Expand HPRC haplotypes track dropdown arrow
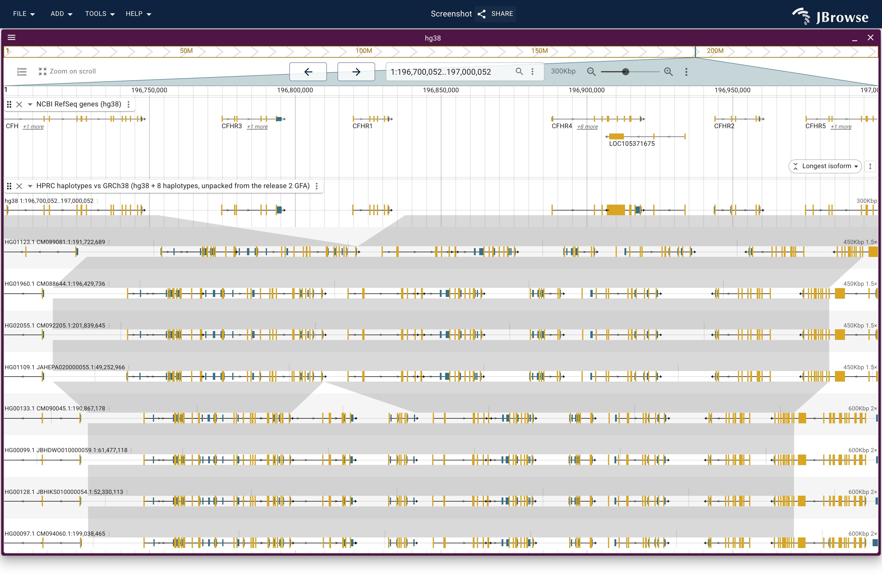 coord(30,186)
